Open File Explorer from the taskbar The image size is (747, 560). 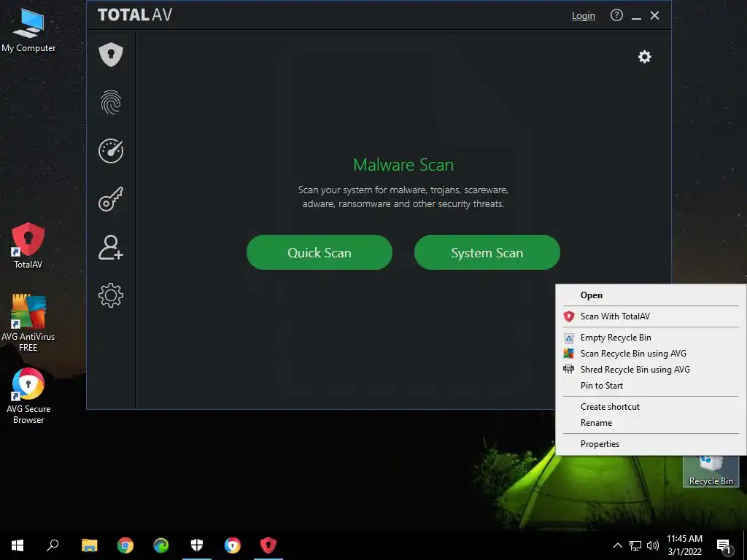pos(89,545)
